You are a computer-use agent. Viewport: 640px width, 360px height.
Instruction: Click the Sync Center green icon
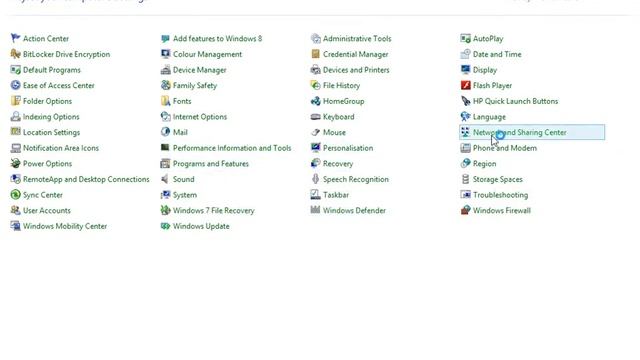coord(16,195)
